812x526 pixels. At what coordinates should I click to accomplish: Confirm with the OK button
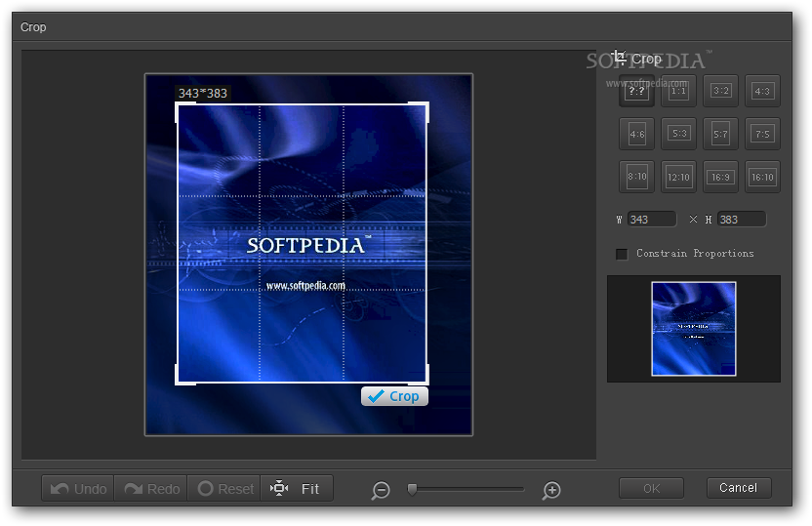[652, 488]
